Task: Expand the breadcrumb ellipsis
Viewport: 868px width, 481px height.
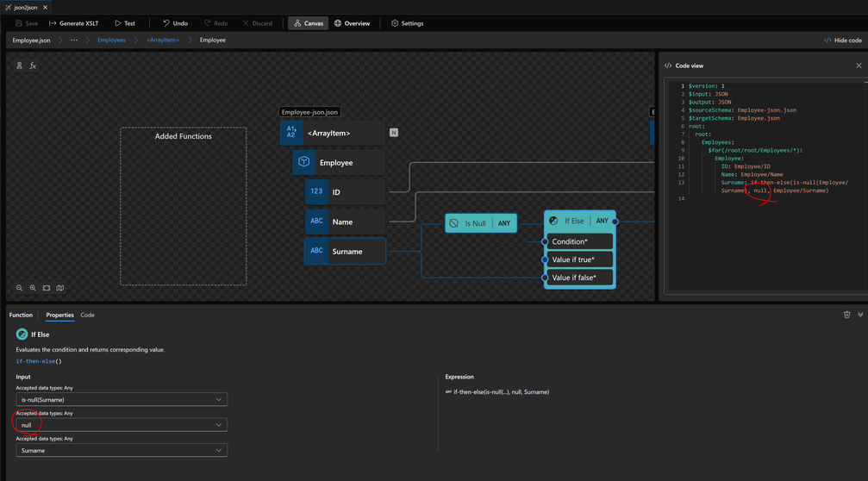Action: [73, 40]
